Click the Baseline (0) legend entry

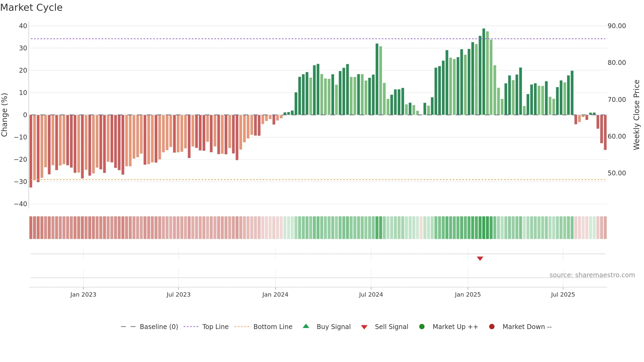pos(149,327)
